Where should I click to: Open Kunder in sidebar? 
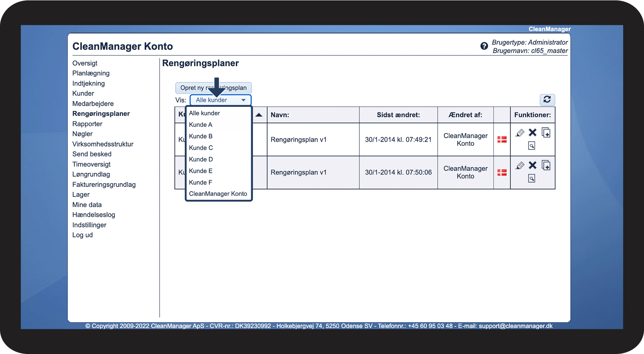coord(83,93)
